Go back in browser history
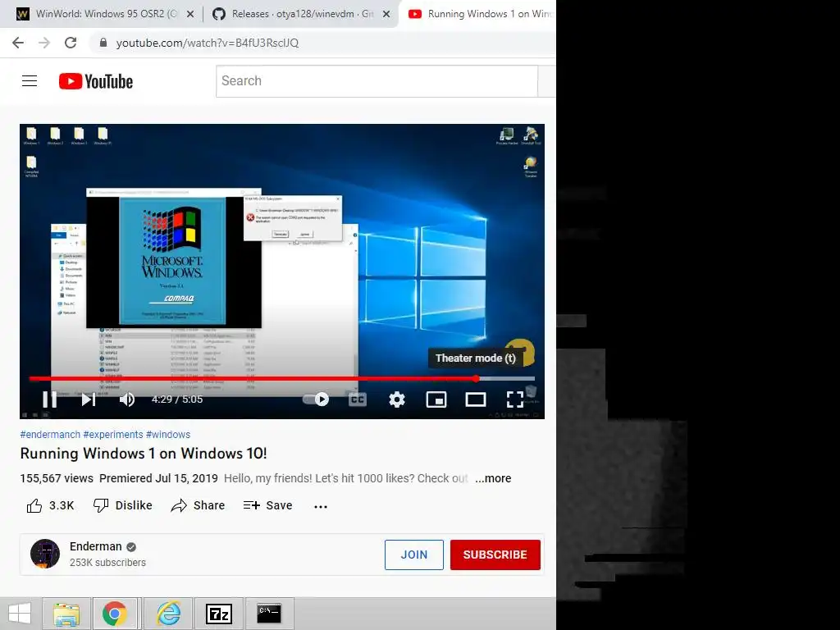840x630 pixels. [x=18, y=43]
